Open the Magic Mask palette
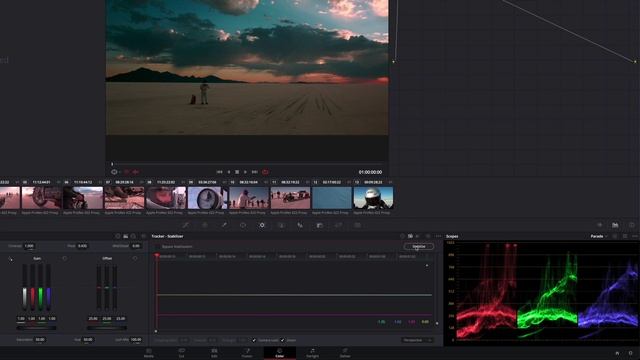Viewport: 640px width, 360px height. [x=281, y=225]
